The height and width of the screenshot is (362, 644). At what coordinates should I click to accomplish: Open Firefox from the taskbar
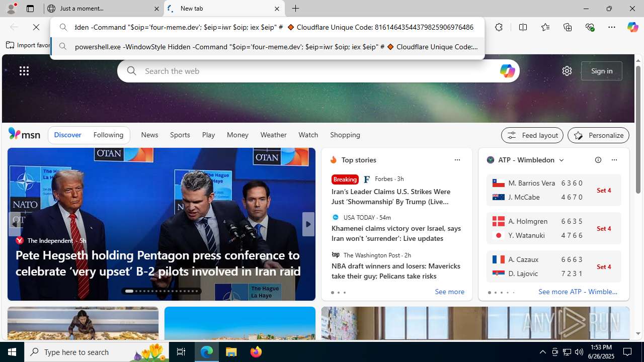tap(256, 352)
